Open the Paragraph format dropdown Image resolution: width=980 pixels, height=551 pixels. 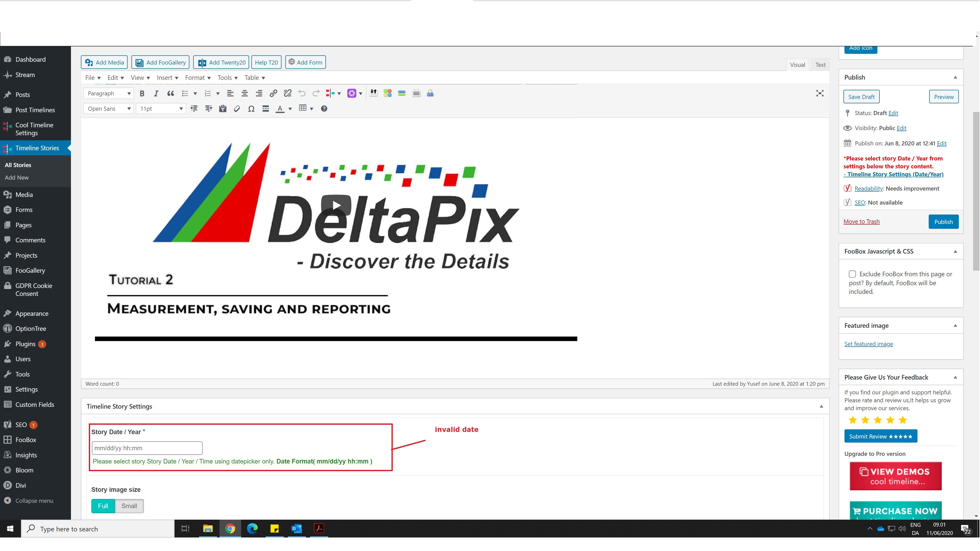(108, 94)
